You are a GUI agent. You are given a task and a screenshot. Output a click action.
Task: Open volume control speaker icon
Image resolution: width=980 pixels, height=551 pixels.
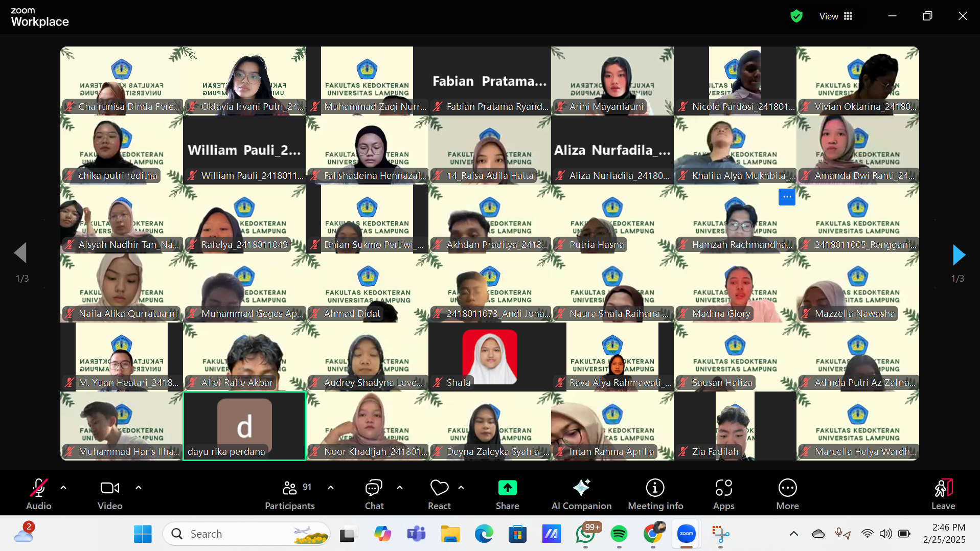pos(885,534)
